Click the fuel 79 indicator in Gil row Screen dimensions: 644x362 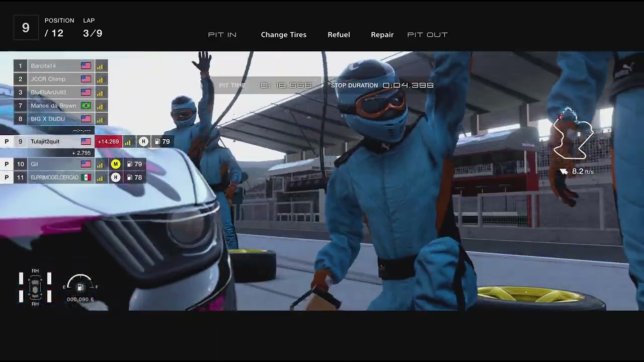(134, 164)
